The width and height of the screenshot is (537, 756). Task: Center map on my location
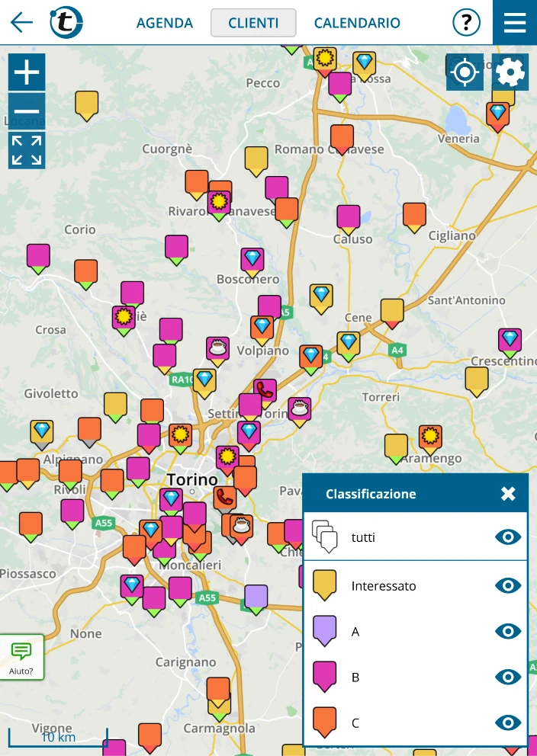point(465,72)
